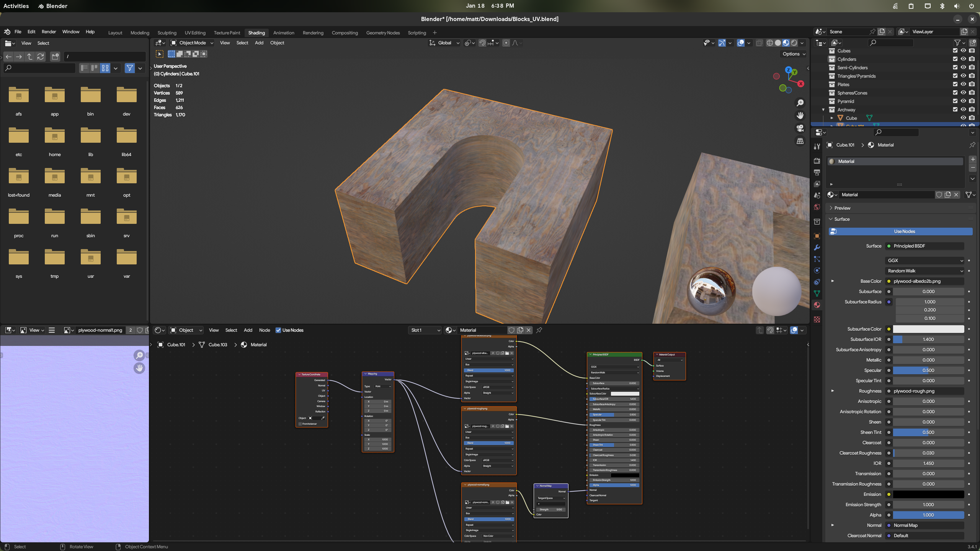Open the Modifier properties wrench tab
This screenshot has width=980, height=551.
(x=817, y=248)
